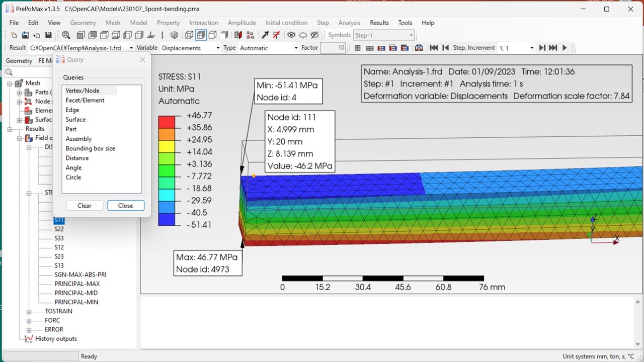This screenshot has height=362, width=644.
Task: Click the Zoom to fit magnifier icon
Action: (x=66, y=35)
